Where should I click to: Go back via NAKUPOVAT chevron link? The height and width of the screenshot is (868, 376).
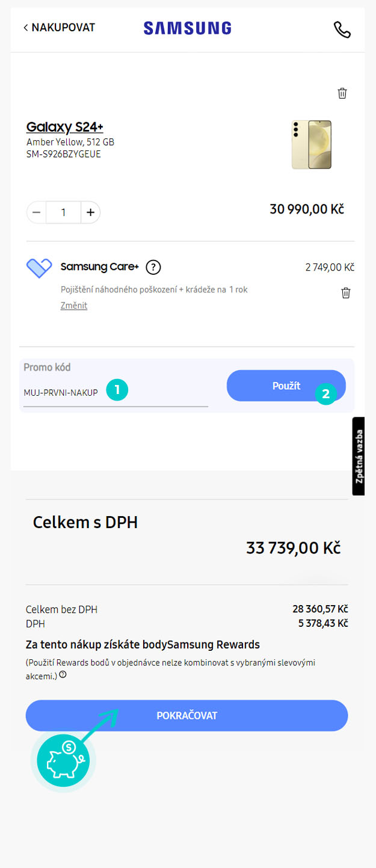59,28
